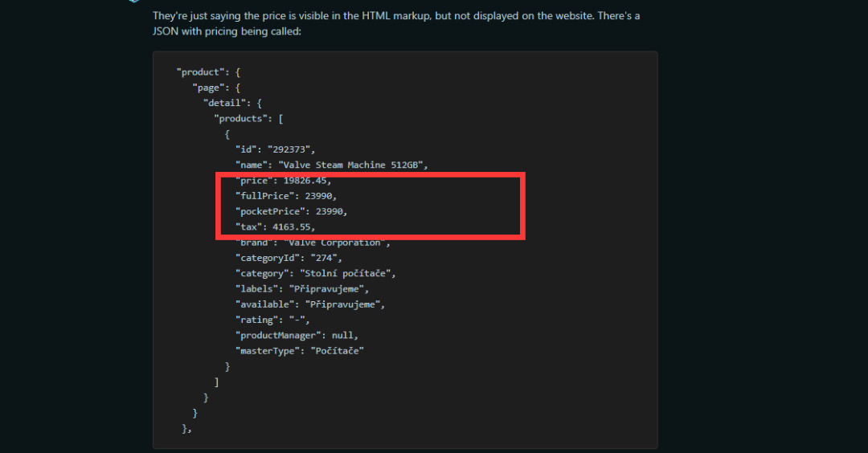This screenshot has height=453, width=868.
Task: Click the product id value "292373"
Action: point(297,149)
